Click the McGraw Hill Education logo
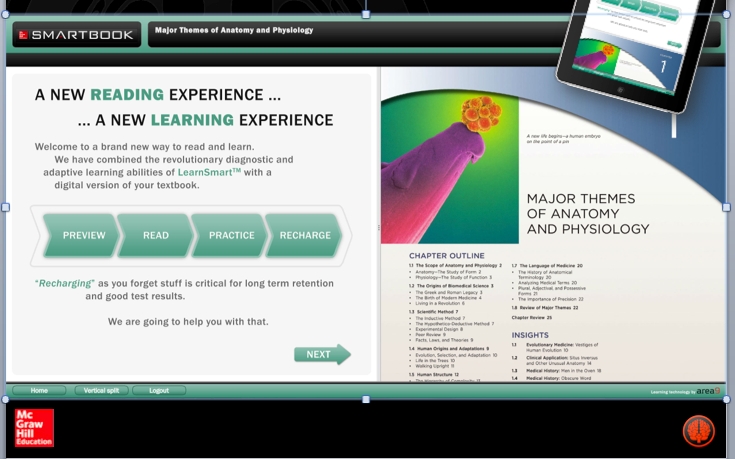735x459 pixels. click(34, 428)
